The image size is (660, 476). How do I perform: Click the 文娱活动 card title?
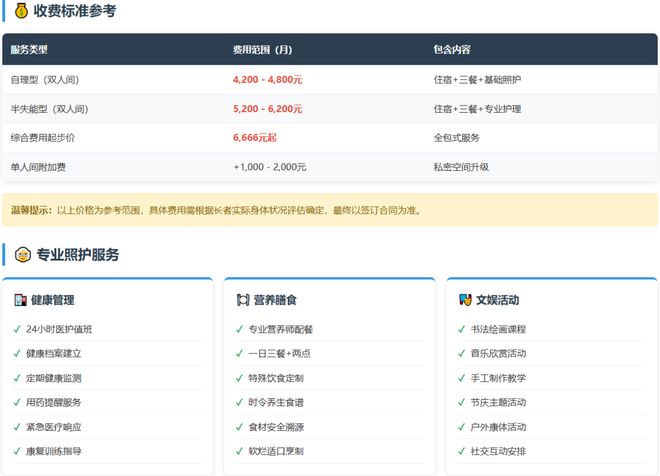point(498,300)
